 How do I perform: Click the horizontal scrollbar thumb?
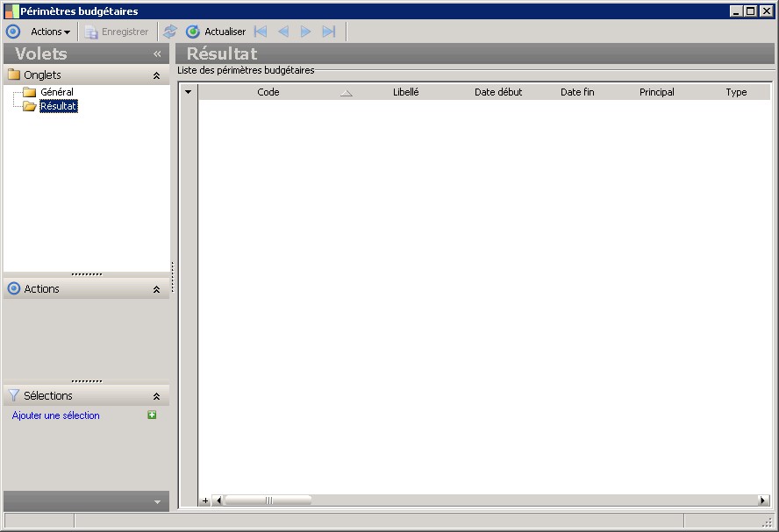click(x=268, y=500)
